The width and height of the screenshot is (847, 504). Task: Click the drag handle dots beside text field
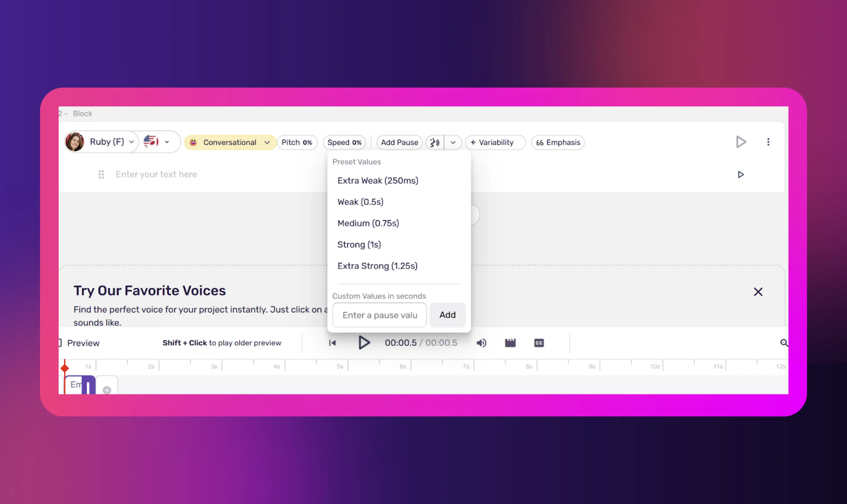pyautogui.click(x=101, y=174)
